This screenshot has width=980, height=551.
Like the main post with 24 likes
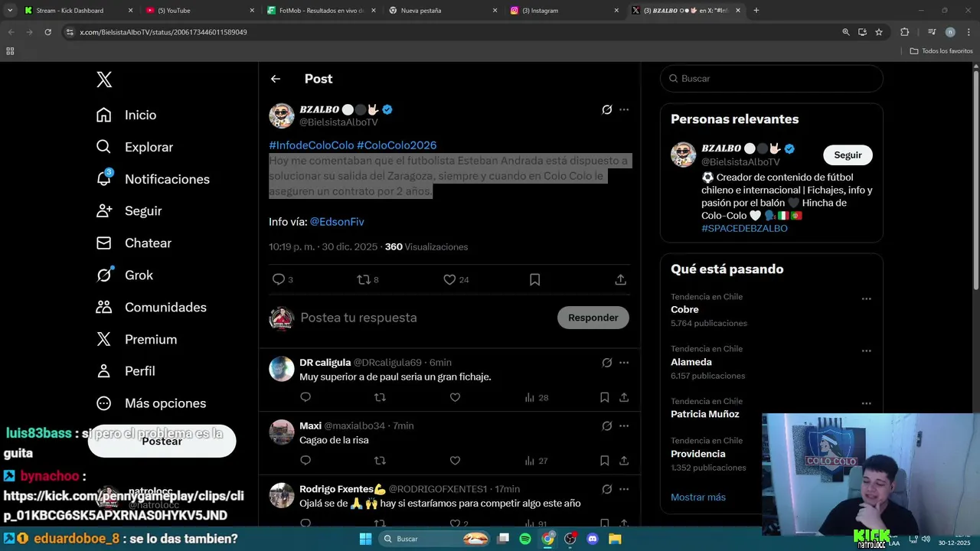(456, 279)
